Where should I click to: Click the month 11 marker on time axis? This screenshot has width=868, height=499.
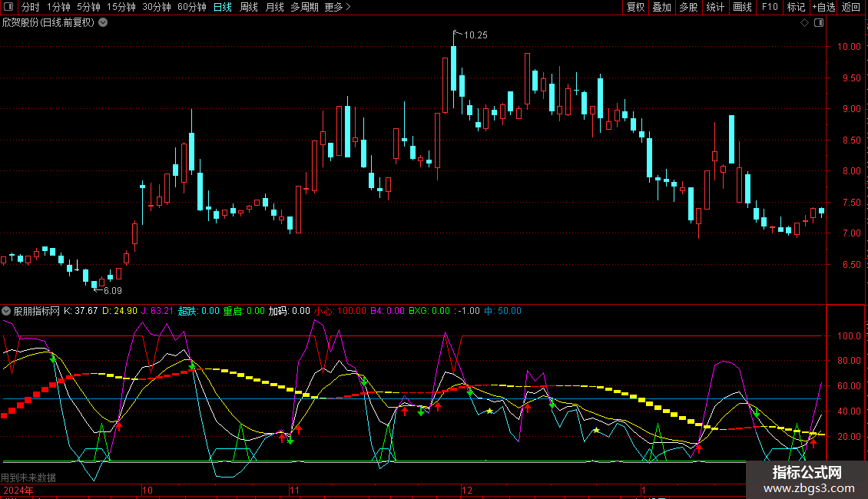pos(294,490)
